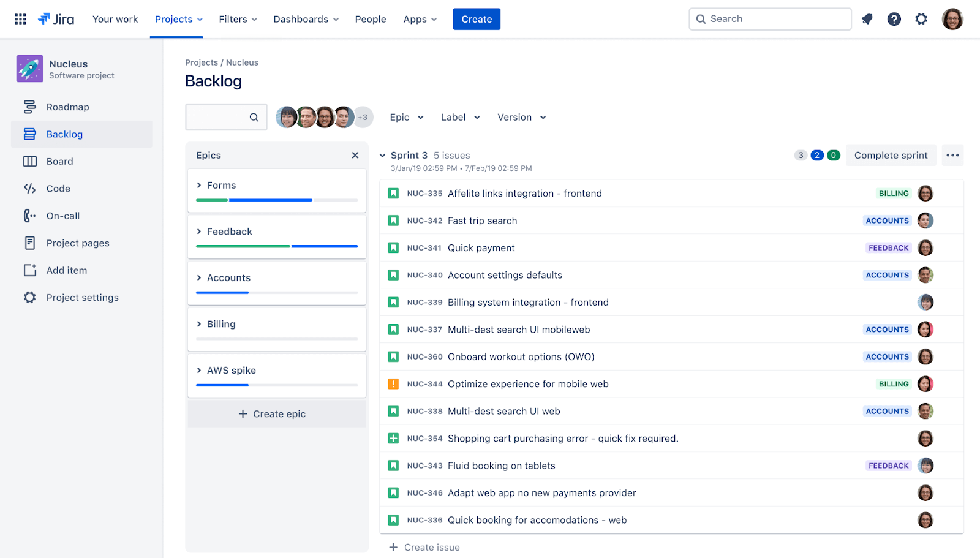980x558 pixels.
Task: Open Project pages from the sidebar
Action: pyautogui.click(x=77, y=243)
